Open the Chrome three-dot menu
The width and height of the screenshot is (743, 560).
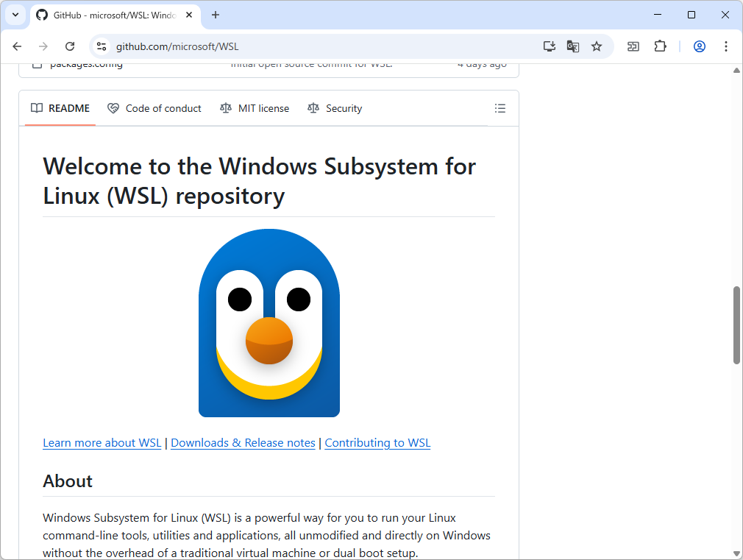point(726,46)
